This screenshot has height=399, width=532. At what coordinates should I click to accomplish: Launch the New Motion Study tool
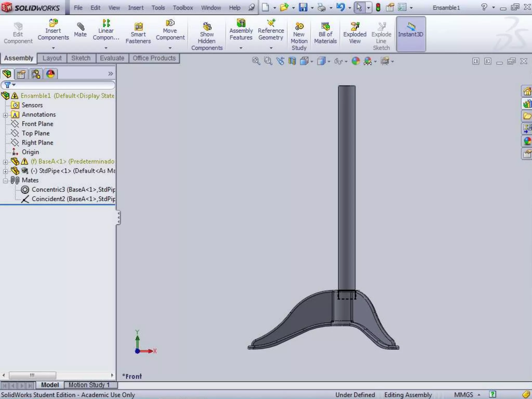pyautogui.click(x=299, y=36)
